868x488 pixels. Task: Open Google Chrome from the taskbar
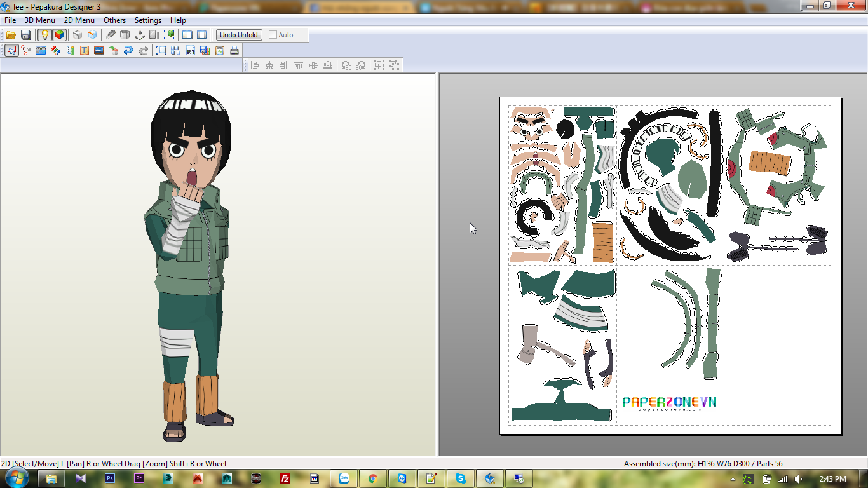tap(373, 478)
